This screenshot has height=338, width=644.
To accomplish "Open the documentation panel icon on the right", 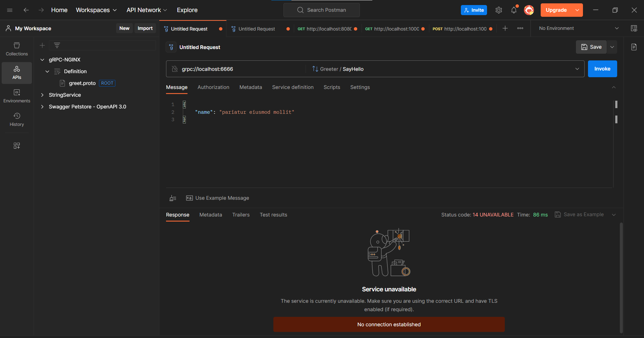I will click(634, 47).
